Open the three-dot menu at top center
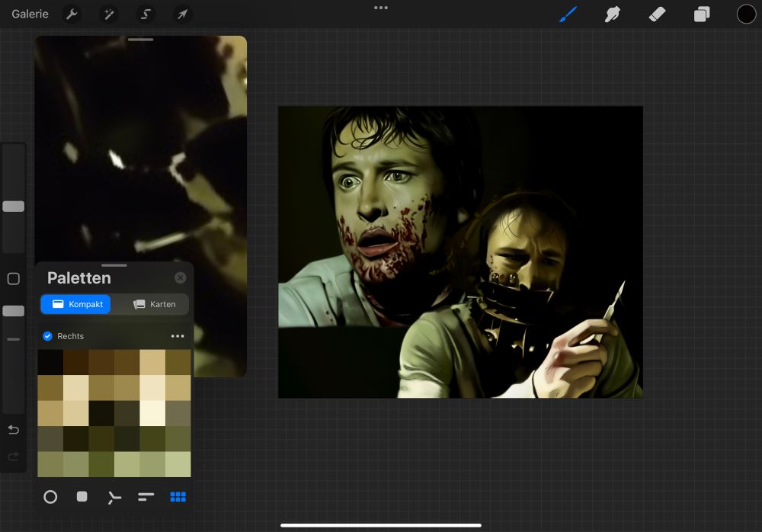This screenshot has width=762, height=532. click(381, 8)
